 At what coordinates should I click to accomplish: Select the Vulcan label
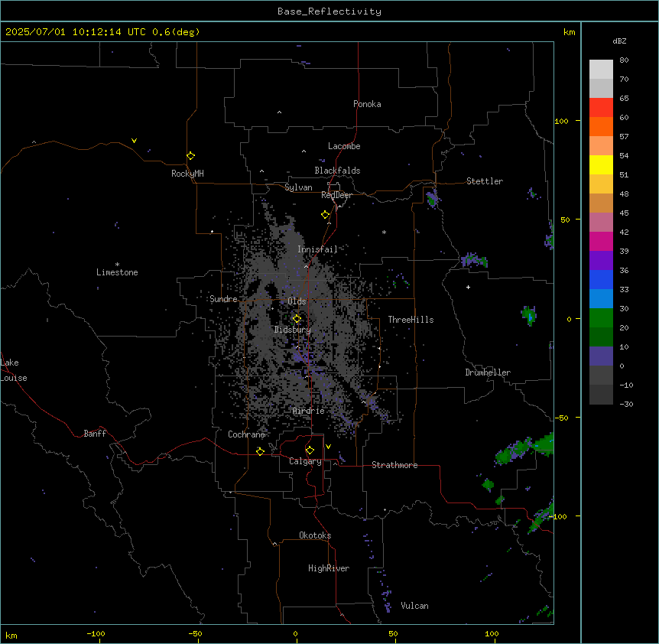(415, 606)
